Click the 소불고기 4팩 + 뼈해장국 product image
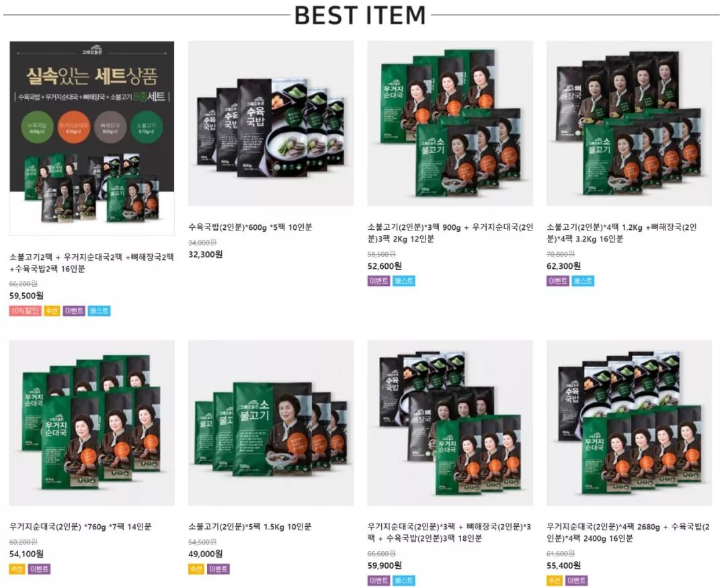 tap(629, 123)
